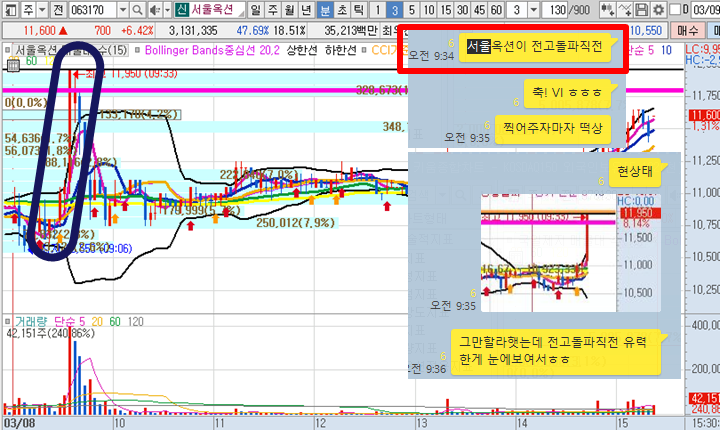Screen dimensions: 720x430
Task: Set interval to 45 minutes
Action: pyautogui.click(x=479, y=9)
